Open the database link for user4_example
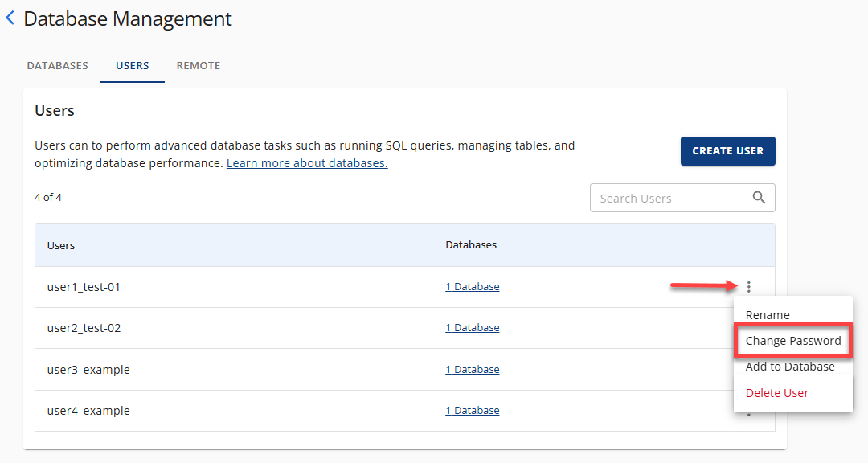The height and width of the screenshot is (463, 868). [x=472, y=410]
